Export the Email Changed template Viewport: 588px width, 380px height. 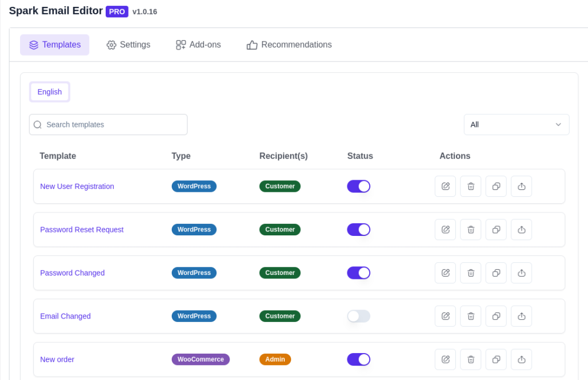(x=521, y=316)
